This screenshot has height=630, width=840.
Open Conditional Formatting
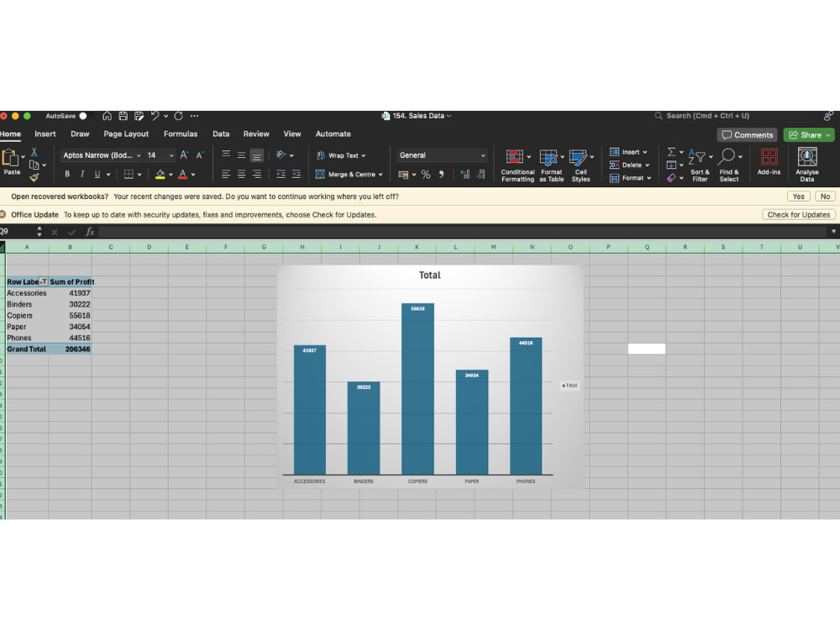517,165
